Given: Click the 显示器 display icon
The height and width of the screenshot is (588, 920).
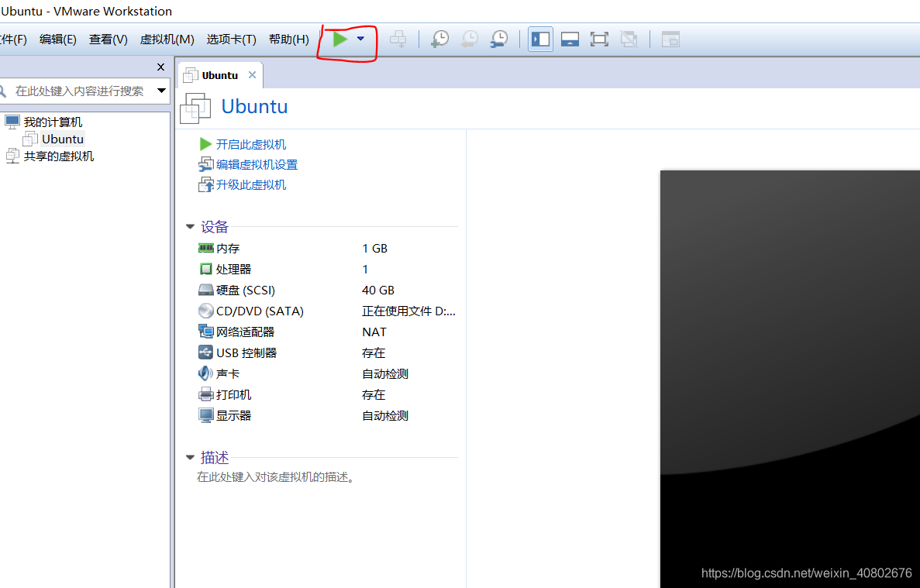Looking at the screenshot, I should click(206, 416).
